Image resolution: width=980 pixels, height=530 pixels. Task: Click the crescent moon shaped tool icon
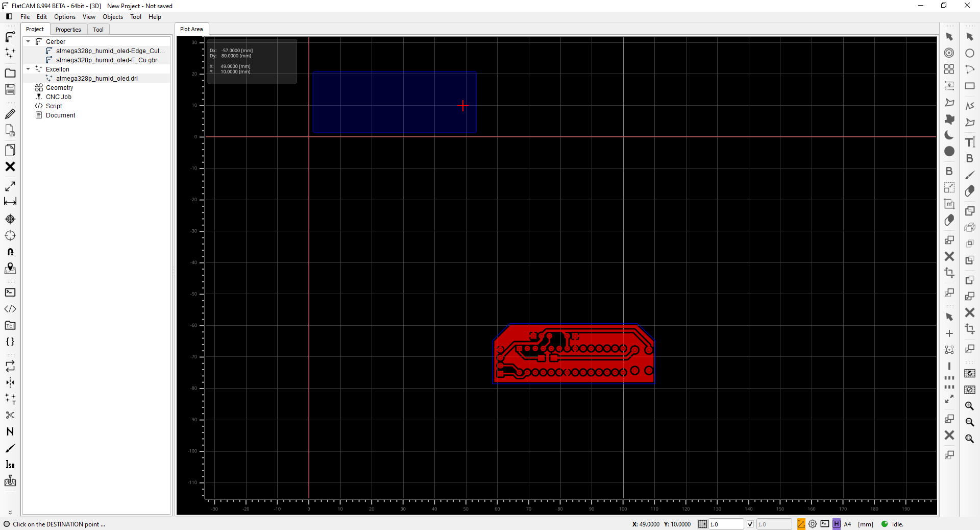[949, 135]
